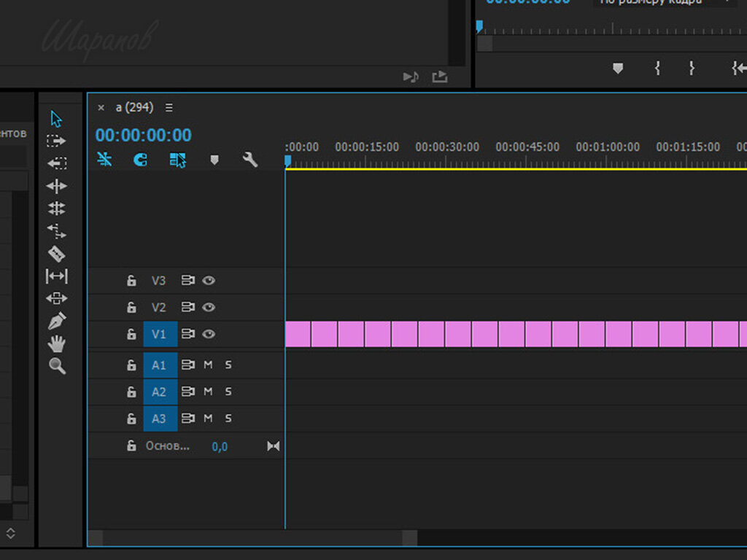
Task: Click the 00:00:00:00 timeline timecode
Action: point(144,135)
